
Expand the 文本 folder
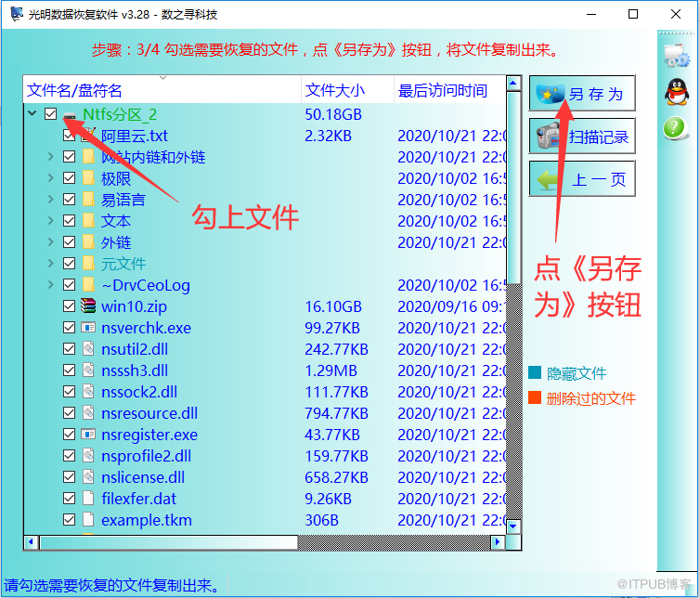(50, 221)
